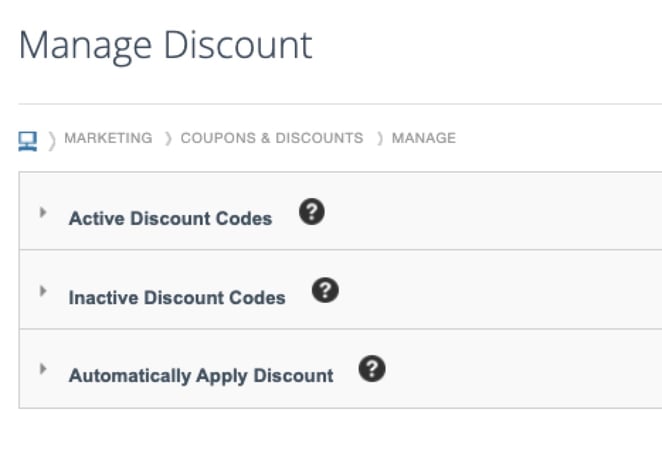The width and height of the screenshot is (662, 474).
Task: Expand Automatically Apply Discount with its triangle
Action: pyautogui.click(x=43, y=369)
